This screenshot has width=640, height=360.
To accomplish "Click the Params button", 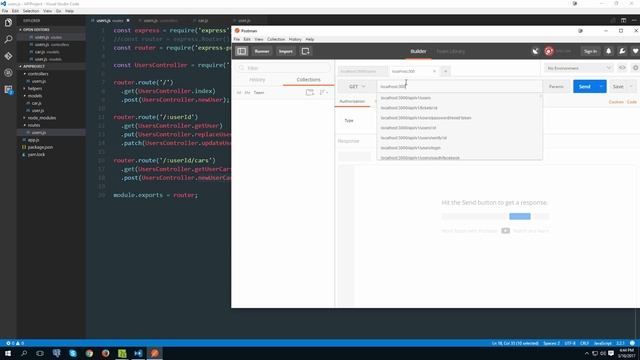I will coord(556,87).
